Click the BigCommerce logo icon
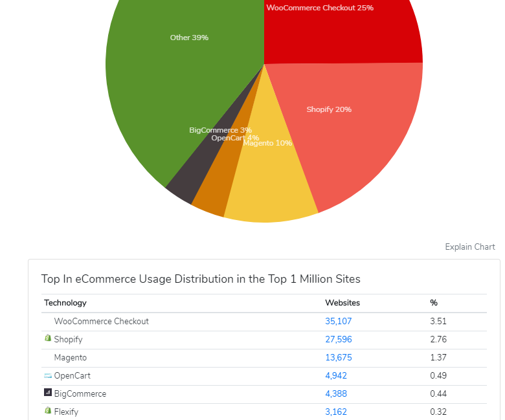The height and width of the screenshot is (420, 505). (x=48, y=392)
